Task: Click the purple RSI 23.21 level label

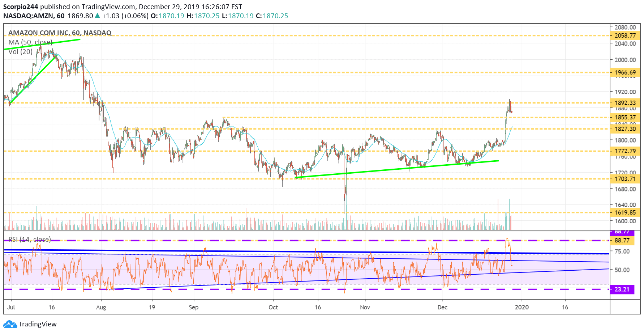Action: 622,289
